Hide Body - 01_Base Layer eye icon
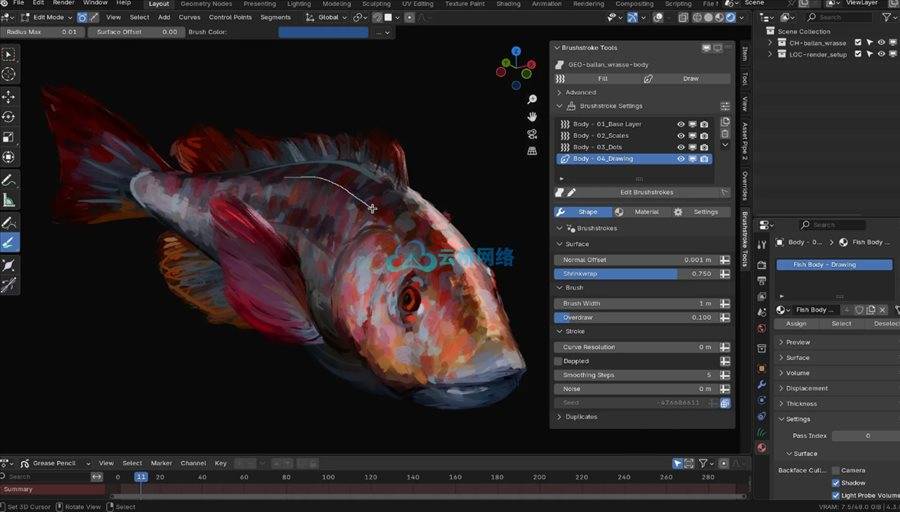Viewport: 900px width, 512px height. 681,124
